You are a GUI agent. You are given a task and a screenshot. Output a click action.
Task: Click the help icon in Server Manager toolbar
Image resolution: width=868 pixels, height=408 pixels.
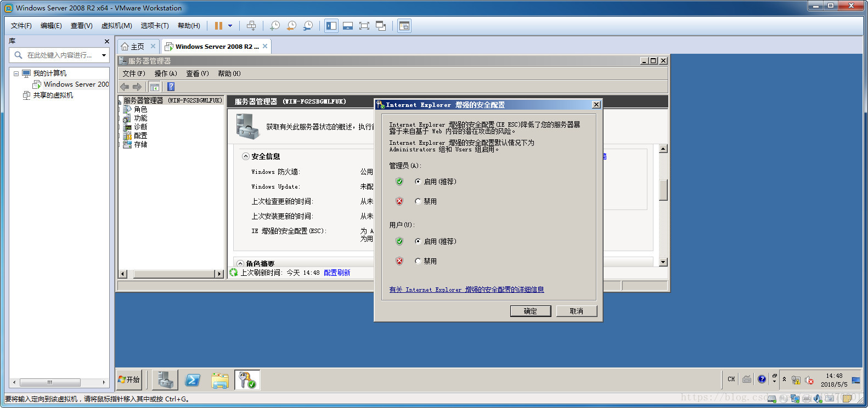point(171,87)
